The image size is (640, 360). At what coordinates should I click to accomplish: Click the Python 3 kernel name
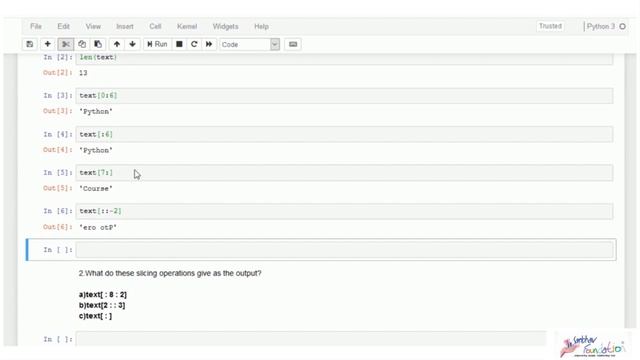601,27
